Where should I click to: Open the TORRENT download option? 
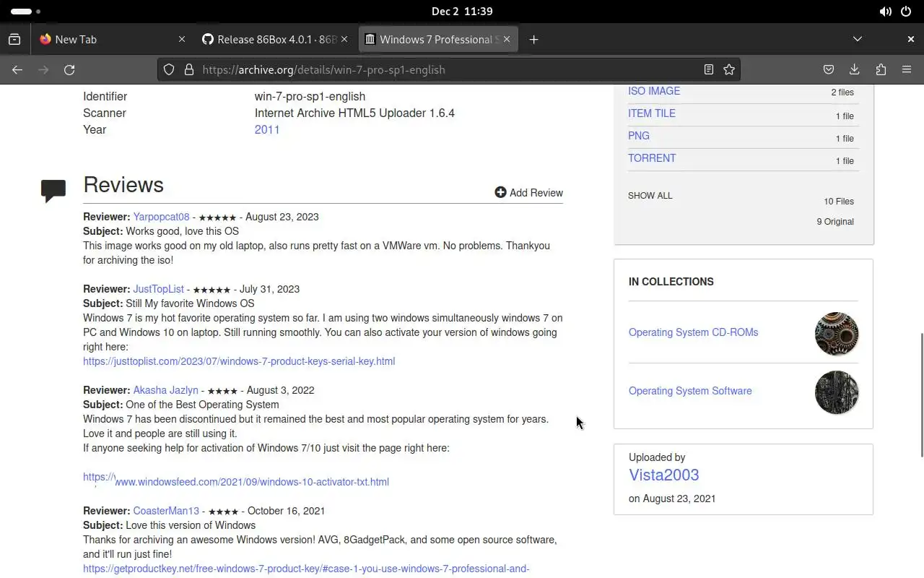(652, 158)
